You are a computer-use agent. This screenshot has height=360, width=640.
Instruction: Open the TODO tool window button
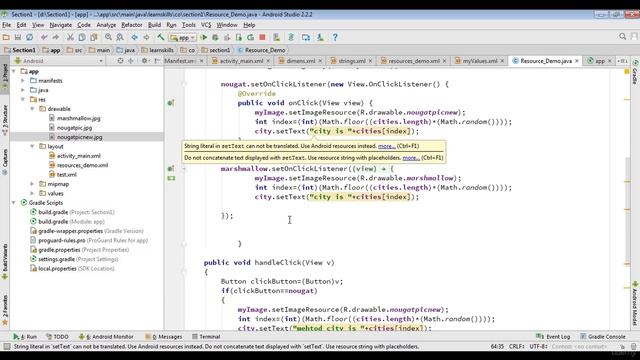click(57, 336)
